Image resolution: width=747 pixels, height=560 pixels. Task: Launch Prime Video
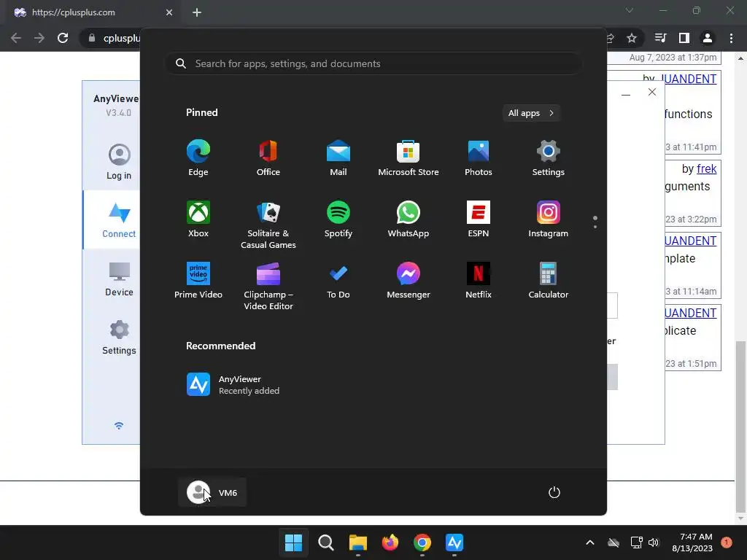pyautogui.click(x=198, y=281)
